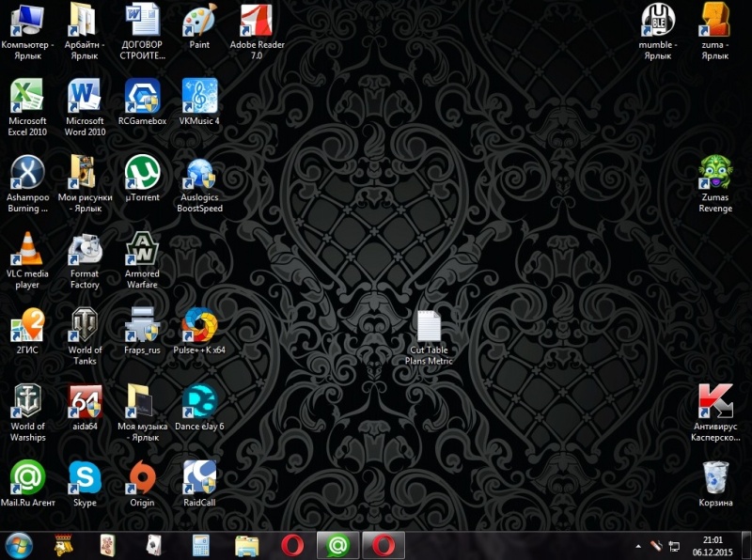The image size is (752, 560).
Task: Click the network icon in system tray
Action: (x=673, y=545)
